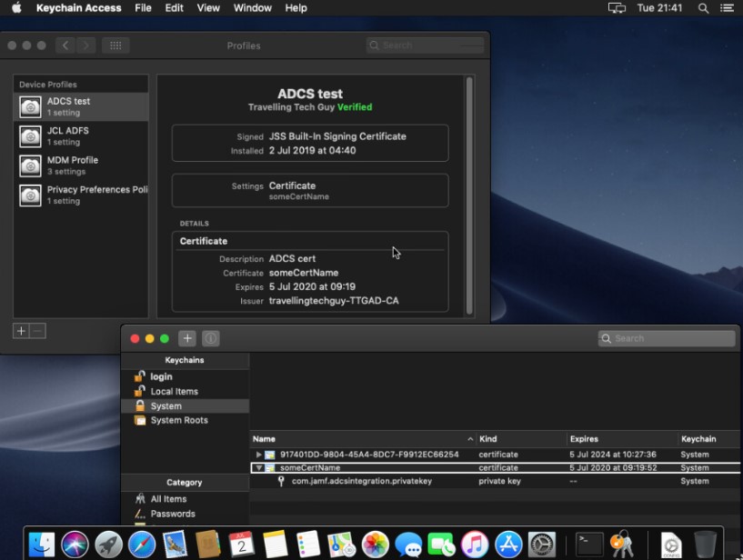This screenshot has height=560, width=743.
Task: Open Terminal from the dock
Action: point(589,545)
